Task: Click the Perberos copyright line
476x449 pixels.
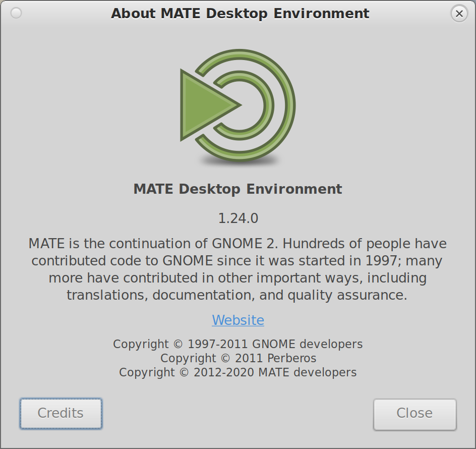Action: click(x=238, y=358)
